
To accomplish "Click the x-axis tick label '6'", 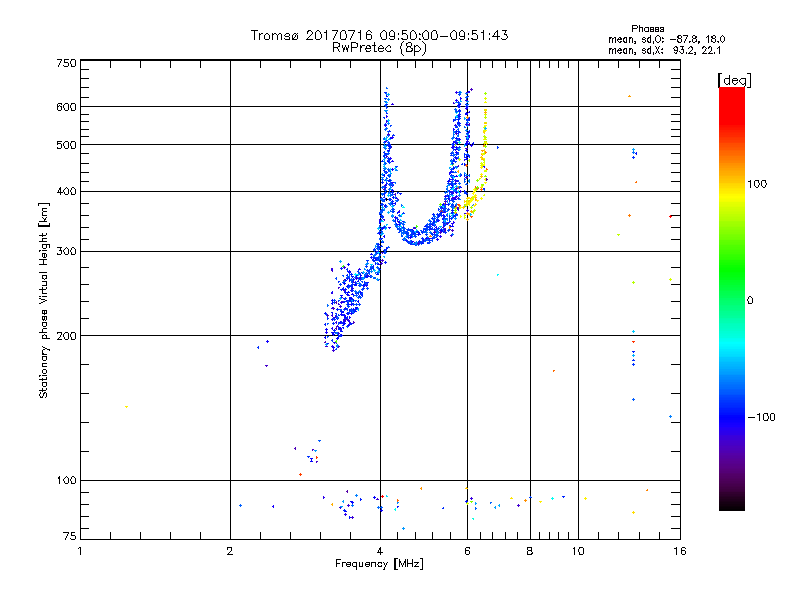I will 467,551.
